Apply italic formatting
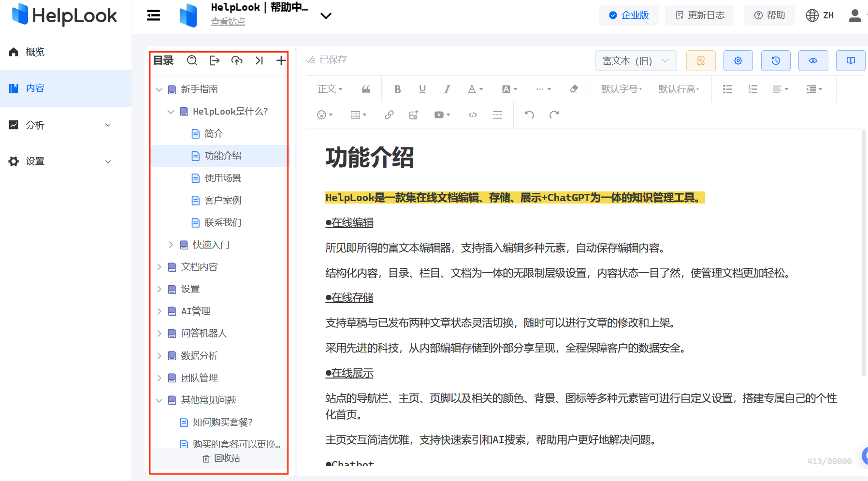The width and height of the screenshot is (868, 481). pos(447,89)
